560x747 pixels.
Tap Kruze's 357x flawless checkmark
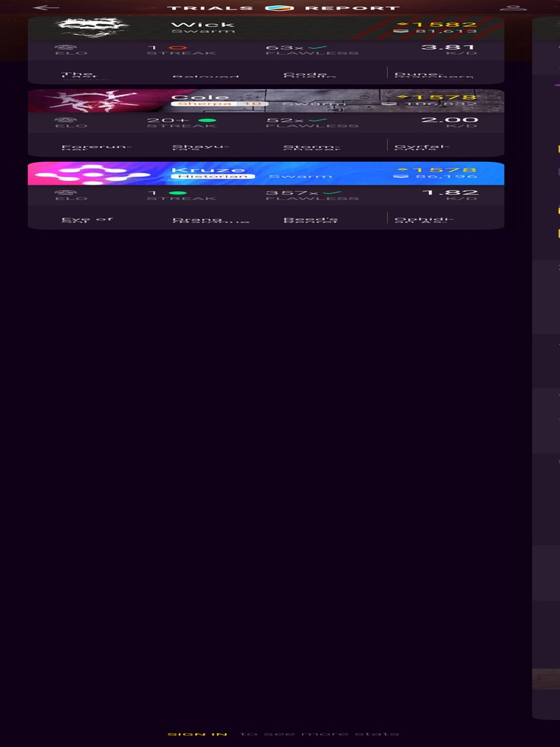click(332, 193)
